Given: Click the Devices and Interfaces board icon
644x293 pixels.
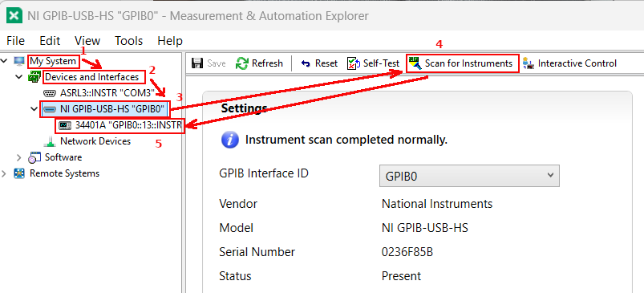Looking at the screenshot, I should (34, 77).
